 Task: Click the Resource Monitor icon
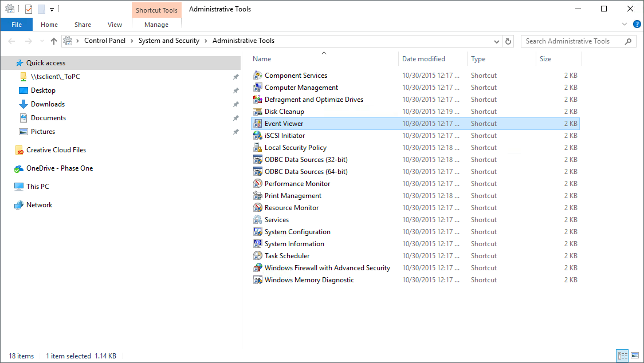pyautogui.click(x=257, y=208)
